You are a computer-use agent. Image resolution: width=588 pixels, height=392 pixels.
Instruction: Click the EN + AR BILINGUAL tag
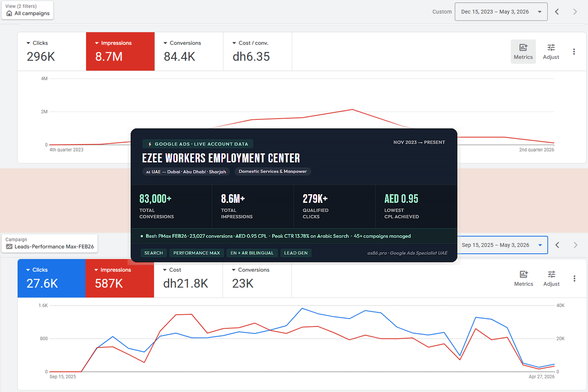pyautogui.click(x=252, y=253)
